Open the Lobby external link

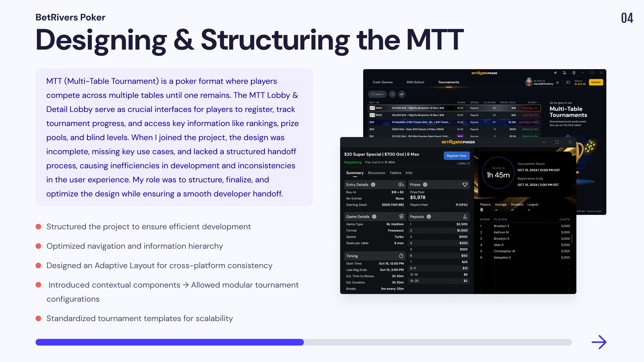[463, 163]
